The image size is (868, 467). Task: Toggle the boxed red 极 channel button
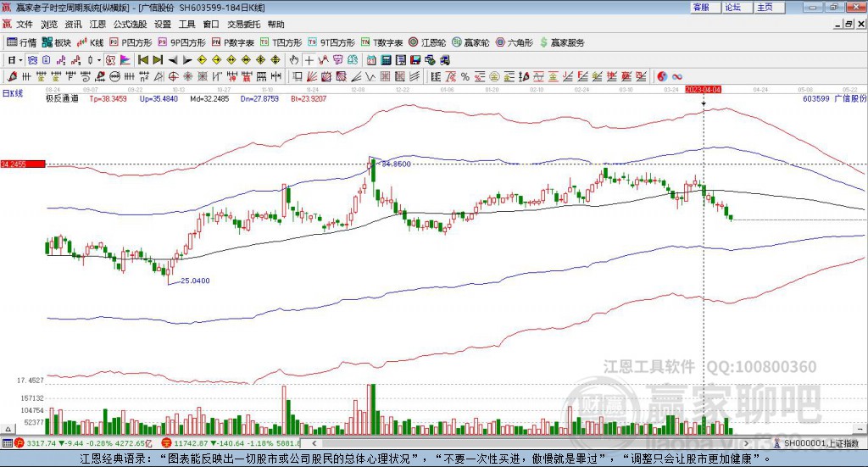coord(111,60)
